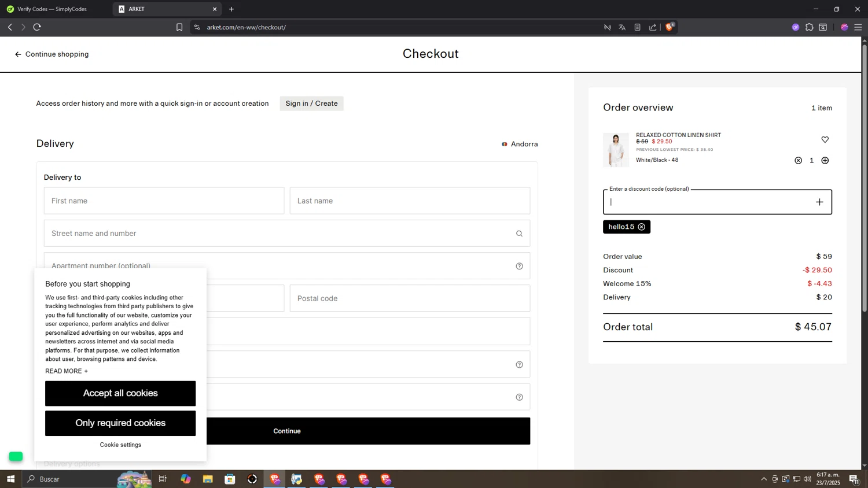The width and height of the screenshot is (868, 488).
Task: Open Cookie settings link
Action: [120, 445]
